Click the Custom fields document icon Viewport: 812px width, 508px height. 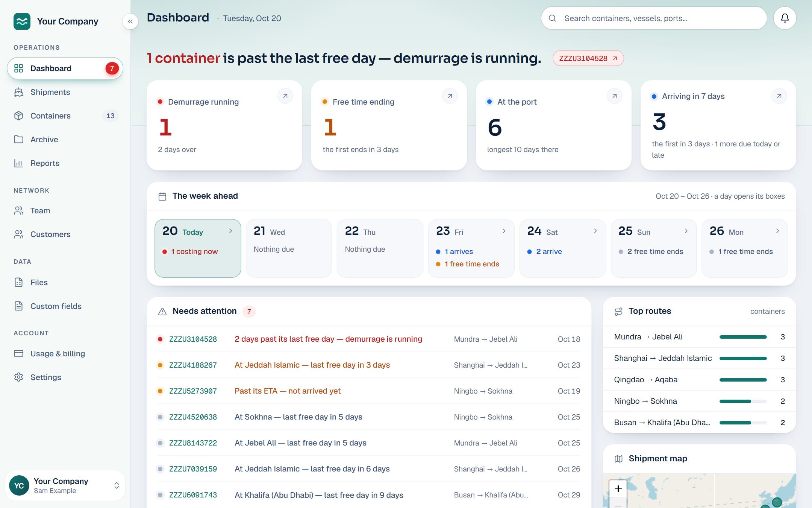(x=18, y=306)
